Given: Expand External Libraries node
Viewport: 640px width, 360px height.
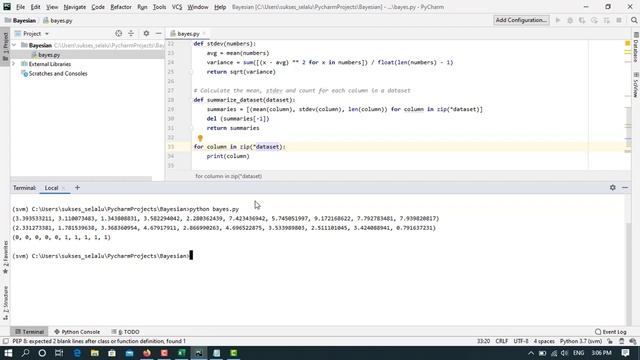Looking at the screenshot, I should coord(14,64).
